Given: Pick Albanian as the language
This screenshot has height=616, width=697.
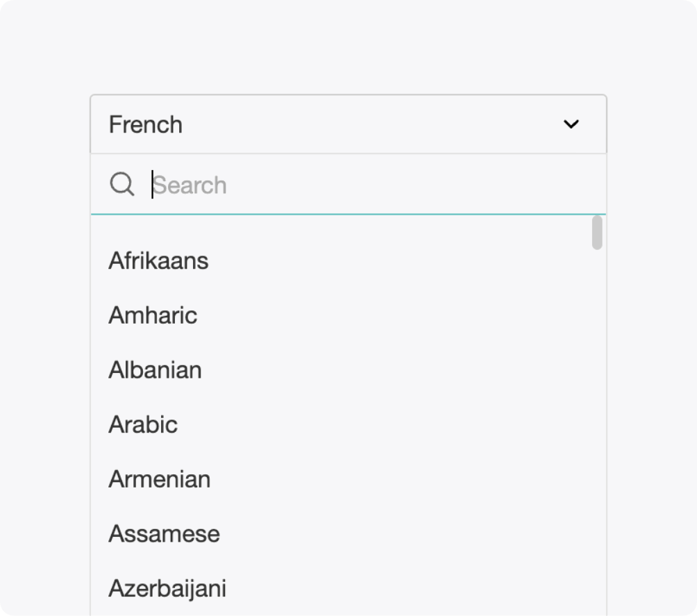Looking at the screenshot, I should 155,370.
